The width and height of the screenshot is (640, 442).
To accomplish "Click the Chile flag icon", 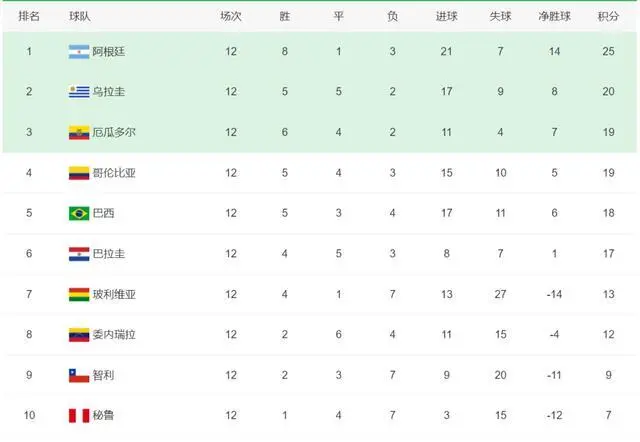I will [79, 375].
